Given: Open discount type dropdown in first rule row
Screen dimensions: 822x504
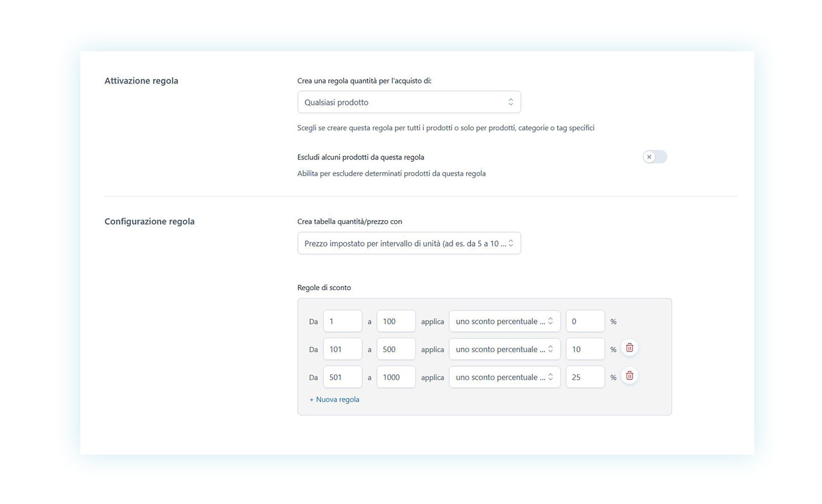Looking at the screenshot, I should 504,321.
